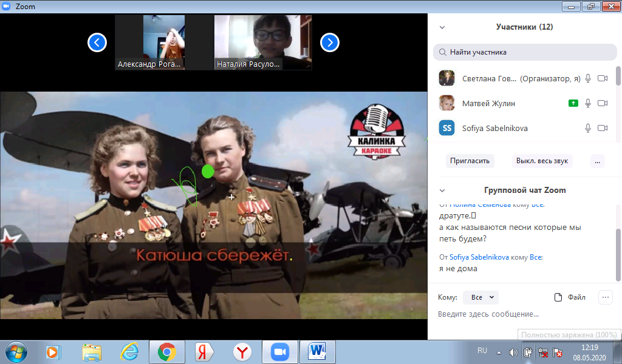The image size is (622, 364).
Task: Collapse the Групповой чат Zoom chevron
Action: point(442,190)
